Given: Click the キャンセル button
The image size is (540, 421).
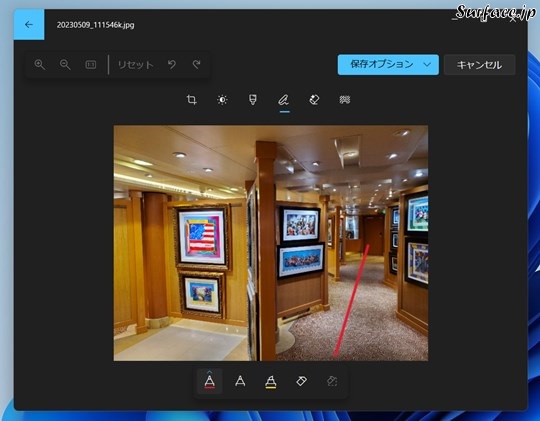Looking at the screenshot, I should [x=479, y=65].
